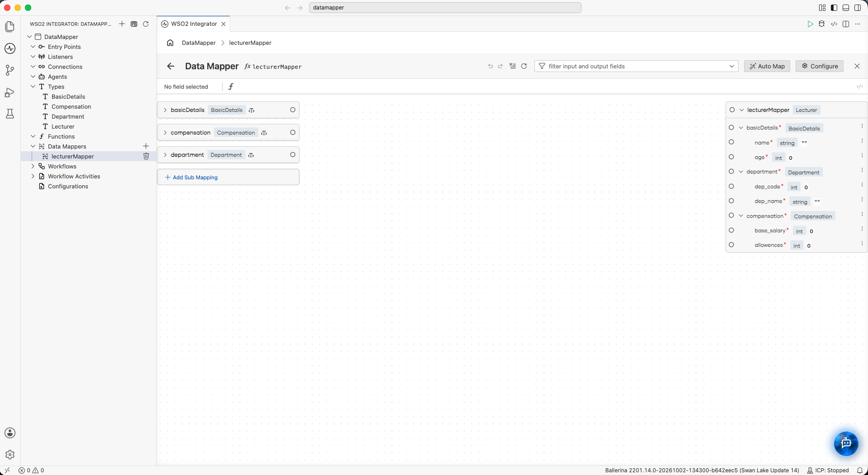868x475 pixels.
Task: Click the undo icon in Data Mapper header
Action: pyautogui.click(x=490, y=66)
